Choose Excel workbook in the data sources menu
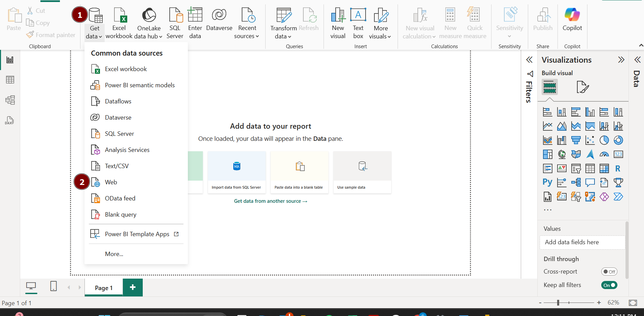 136,69
